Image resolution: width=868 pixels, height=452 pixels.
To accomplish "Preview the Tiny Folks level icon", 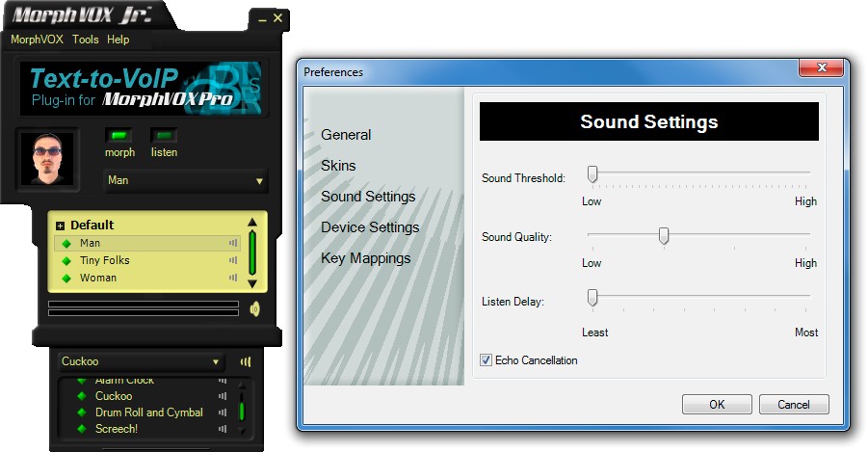I will pos(233,260).
